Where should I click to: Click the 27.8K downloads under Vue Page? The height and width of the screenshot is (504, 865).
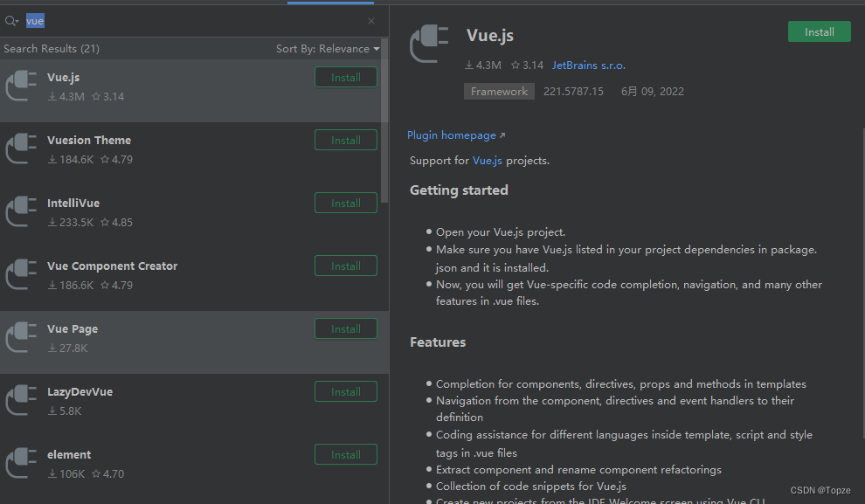pyautogui.click(x=67, y=348)
